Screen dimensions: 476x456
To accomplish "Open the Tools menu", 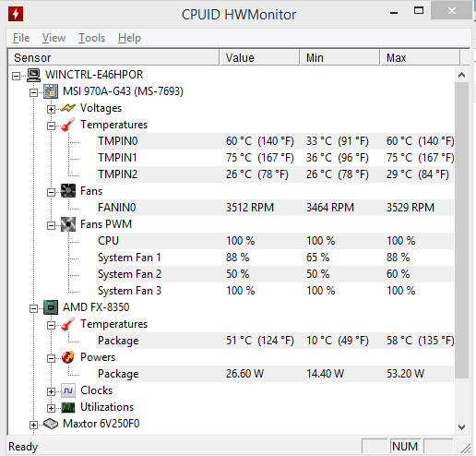I will click(x=91, y=38).
